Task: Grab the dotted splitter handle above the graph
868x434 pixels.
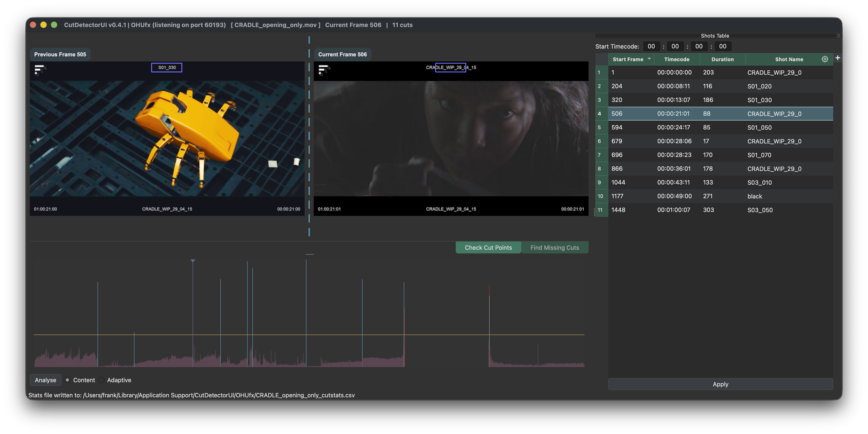Action: point(310,254)
